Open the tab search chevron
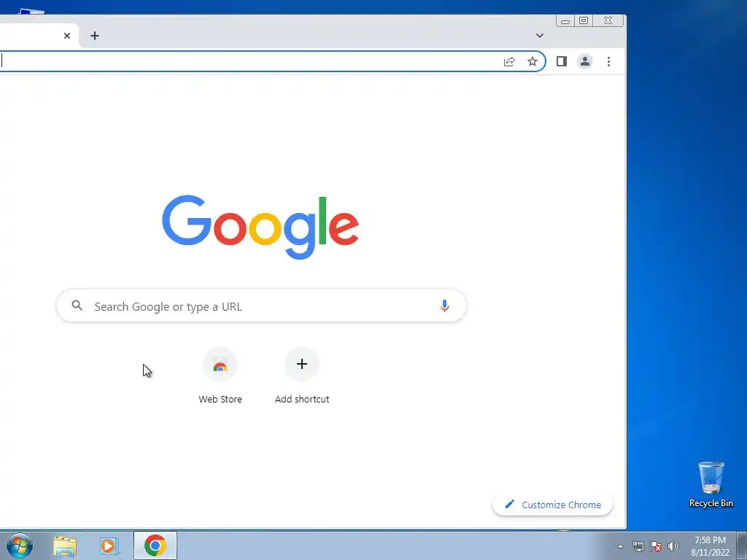Screen dimensions: 747x560 (539, 36)
